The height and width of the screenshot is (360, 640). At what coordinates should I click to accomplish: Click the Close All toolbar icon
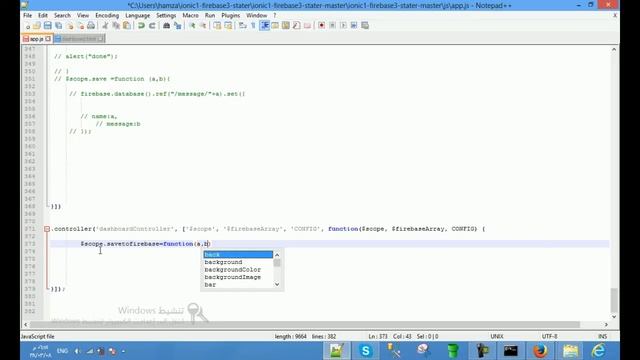(x=80, y=26)
